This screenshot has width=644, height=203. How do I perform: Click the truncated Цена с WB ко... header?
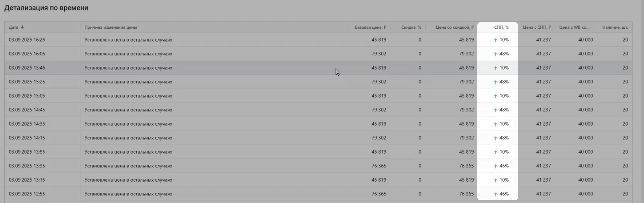click(574, 27)
